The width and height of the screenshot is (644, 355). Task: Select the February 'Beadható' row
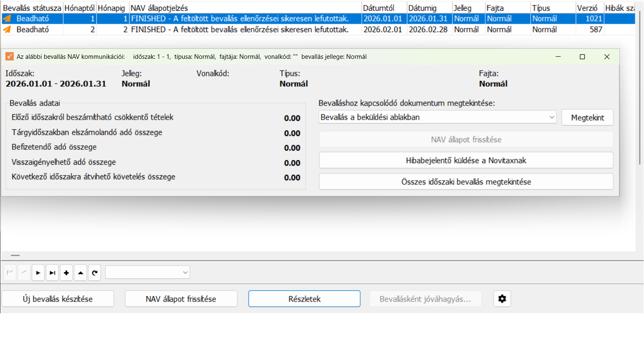coord(318,30)
